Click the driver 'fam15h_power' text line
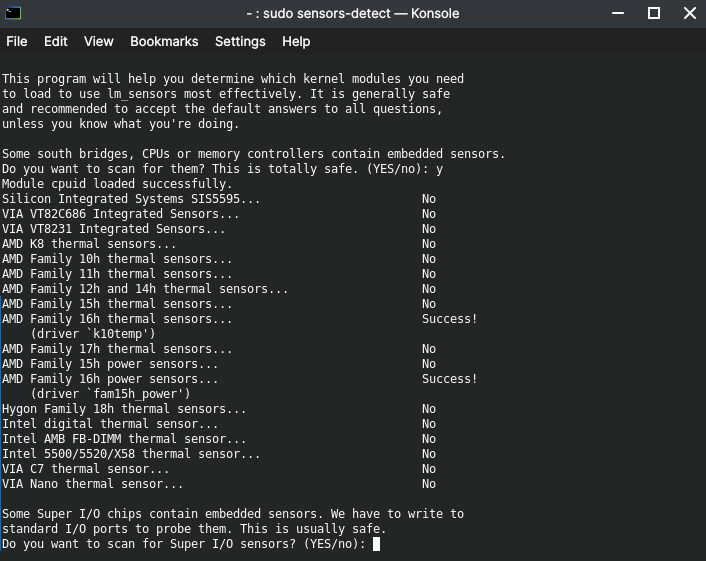 click(x=110, y=394)
